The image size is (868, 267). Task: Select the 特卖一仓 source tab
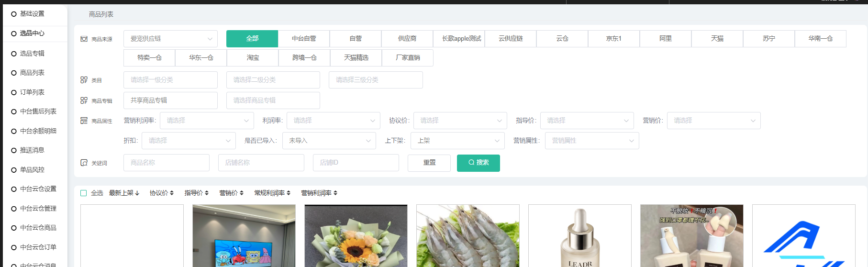(x=149, y=58)
